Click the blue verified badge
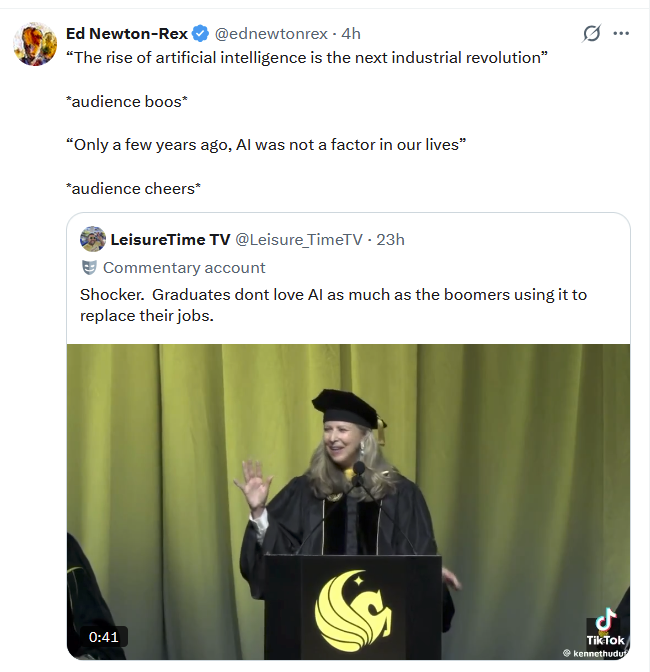650x672 pixels. (200, 33)
